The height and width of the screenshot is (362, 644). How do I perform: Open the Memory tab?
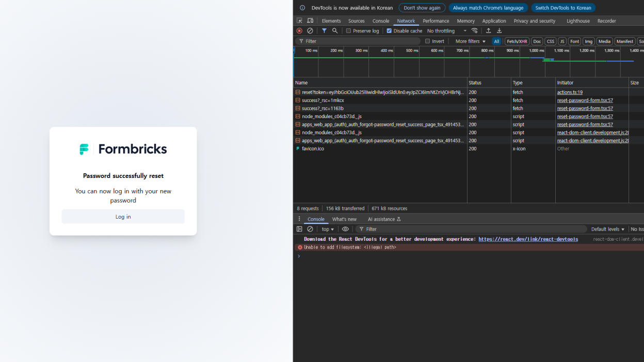(x=466, y=21)
